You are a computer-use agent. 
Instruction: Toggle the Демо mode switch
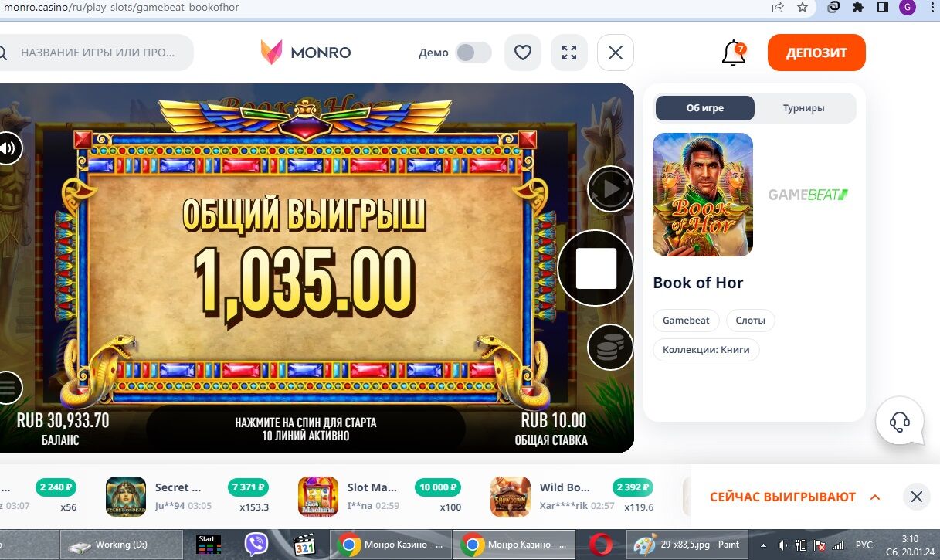(473, 53)
